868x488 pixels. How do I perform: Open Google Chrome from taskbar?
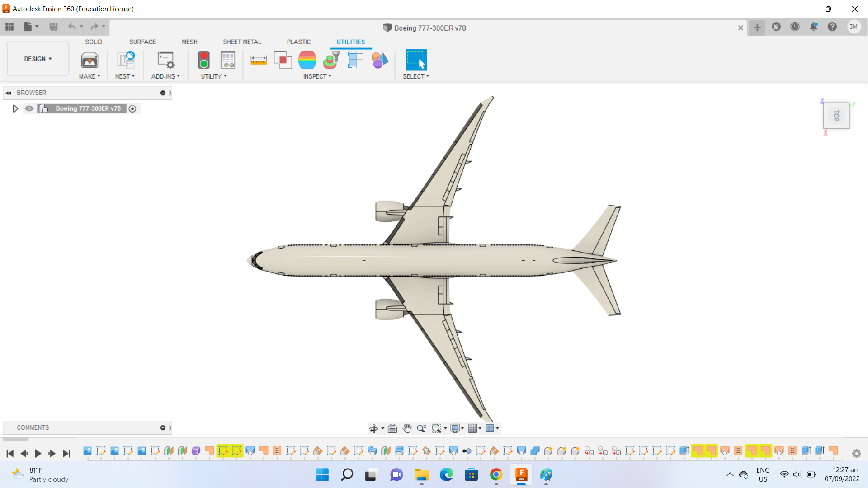pos(496,475)
